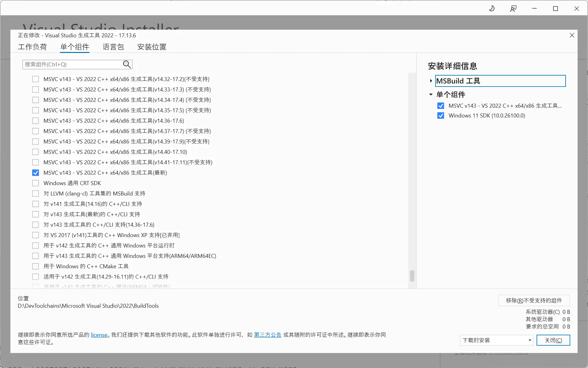Open the license link
Screen dimensions: 588x368
99,335
